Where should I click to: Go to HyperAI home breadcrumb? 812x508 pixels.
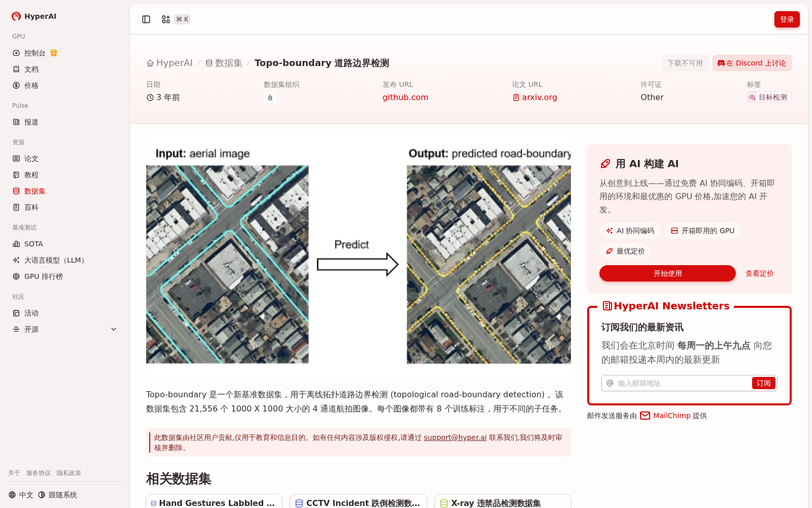pos(170,63)
